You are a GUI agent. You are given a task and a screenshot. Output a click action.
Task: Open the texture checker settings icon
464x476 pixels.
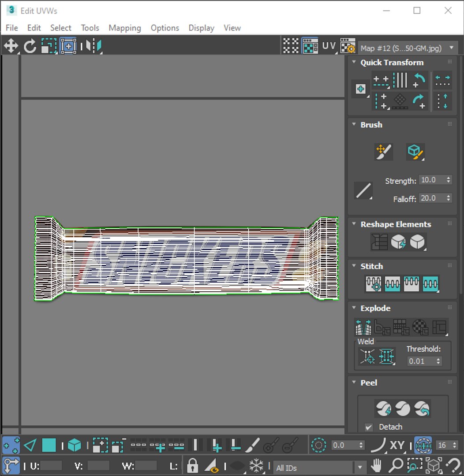pos(348,46)
